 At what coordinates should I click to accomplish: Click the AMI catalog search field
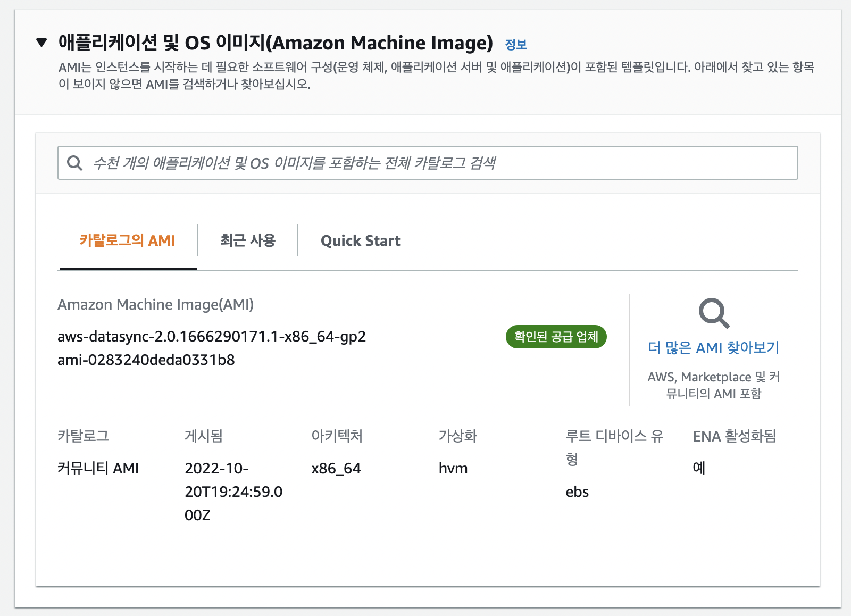[x=428, y=163]
